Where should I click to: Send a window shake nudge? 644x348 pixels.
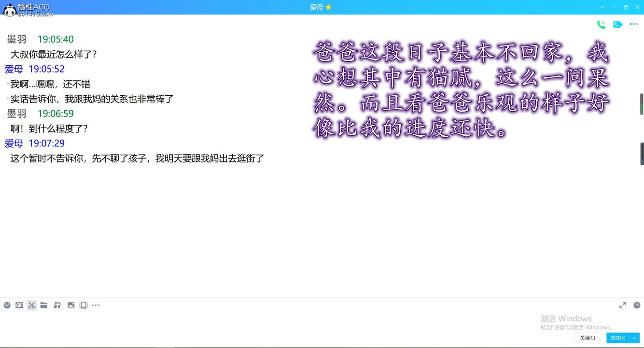[x=84, y=305]
